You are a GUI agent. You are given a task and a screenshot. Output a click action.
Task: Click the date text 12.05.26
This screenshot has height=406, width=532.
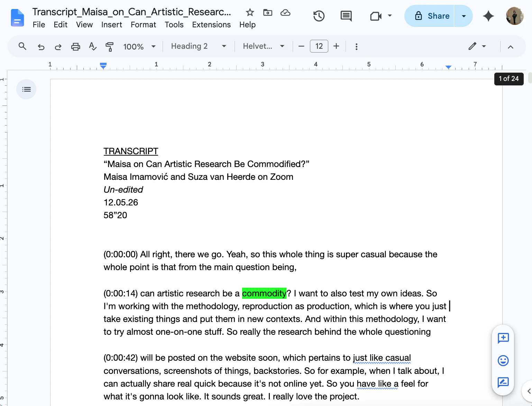[x=121, y=202]
